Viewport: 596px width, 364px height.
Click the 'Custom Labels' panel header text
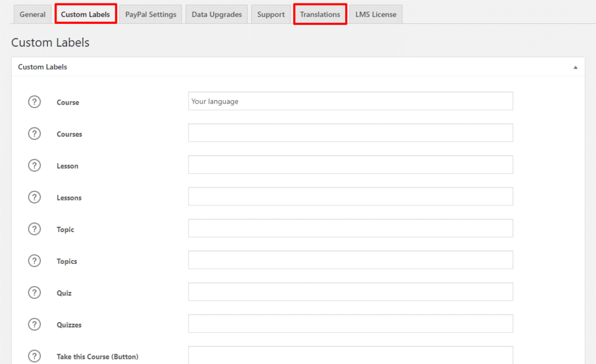point(42,67)
